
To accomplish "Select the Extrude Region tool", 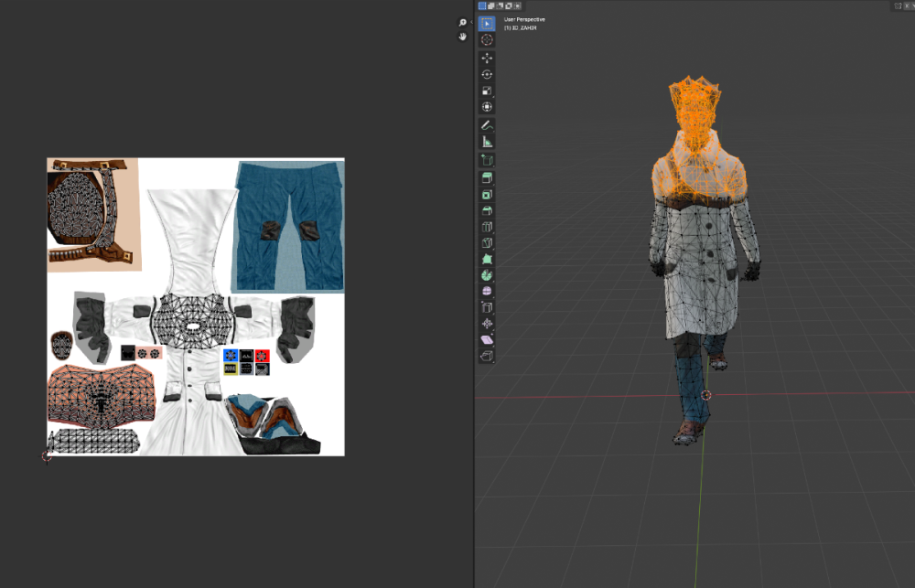I will click(487, 177).
